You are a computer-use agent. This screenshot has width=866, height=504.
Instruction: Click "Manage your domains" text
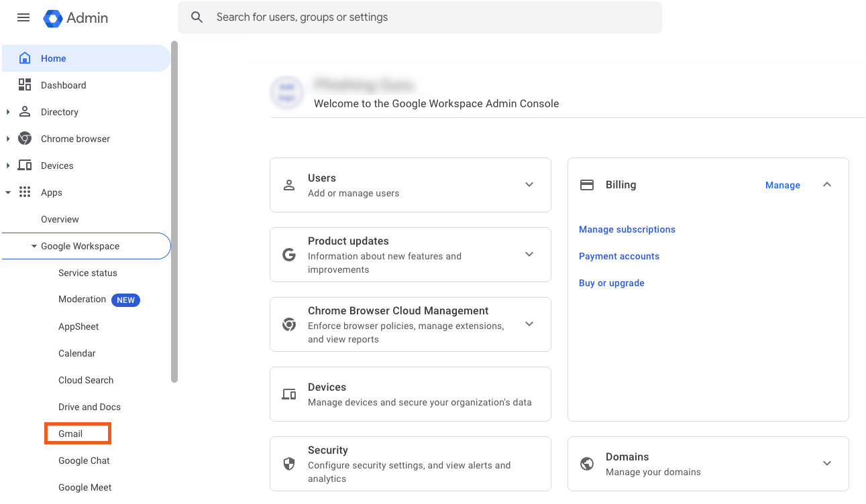point(653,472)
